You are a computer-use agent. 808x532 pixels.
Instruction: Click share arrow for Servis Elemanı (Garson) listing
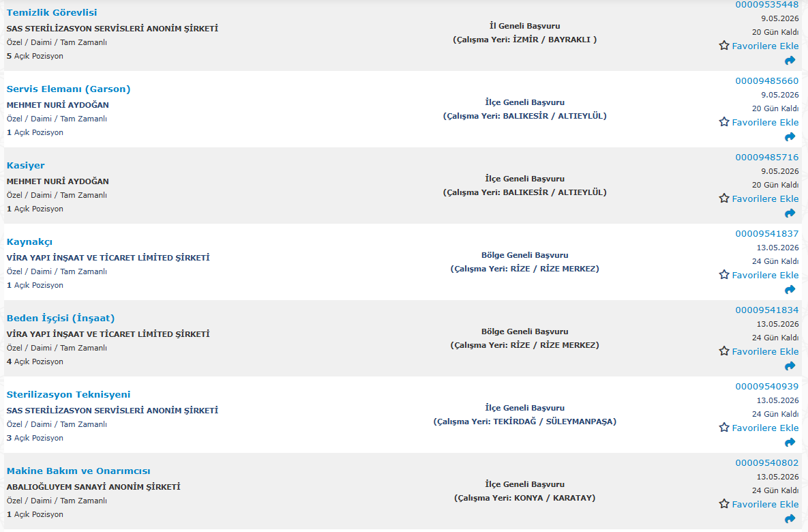pos(790,137)
